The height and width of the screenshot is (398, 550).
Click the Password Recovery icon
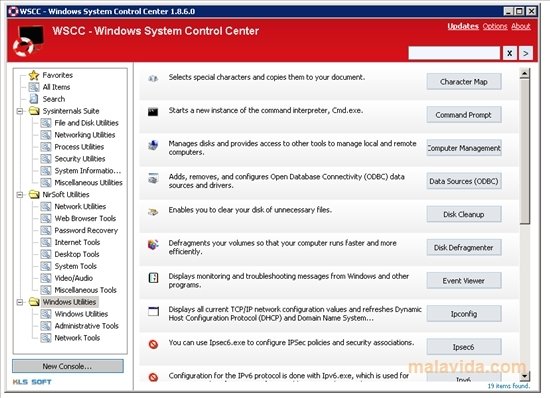(46, 230)
